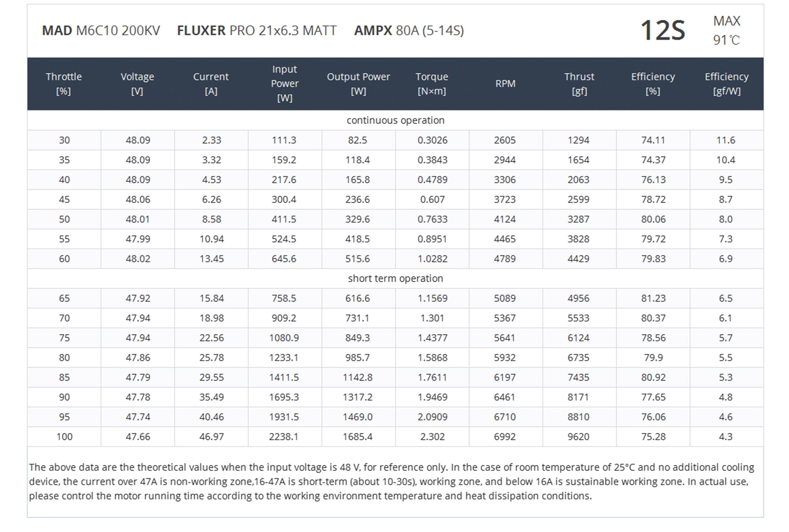789x532 pixels.
Task: Click the MAD M6C10 200KV title text
Action: coord(101,31)
